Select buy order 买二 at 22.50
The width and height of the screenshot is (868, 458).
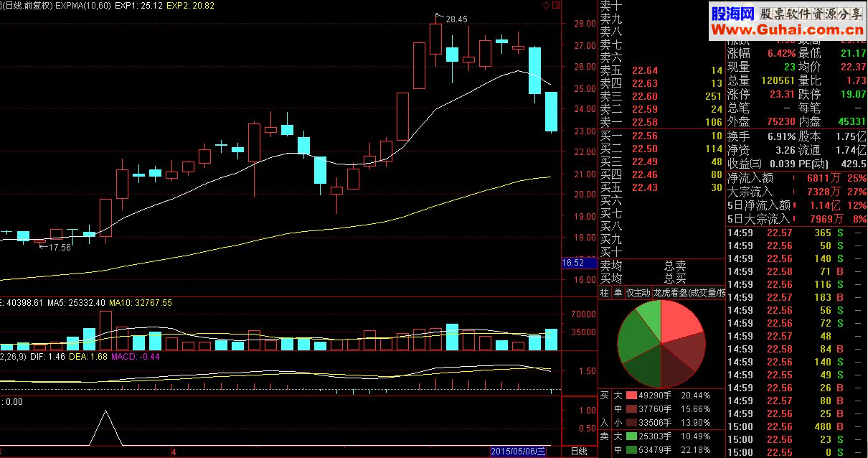[x=661, y=149]
